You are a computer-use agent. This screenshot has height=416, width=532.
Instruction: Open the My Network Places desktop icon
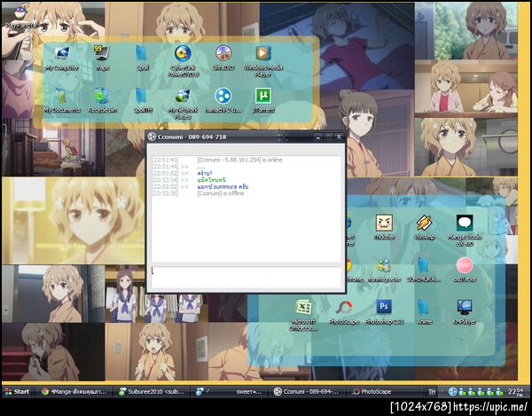(183, 104)
